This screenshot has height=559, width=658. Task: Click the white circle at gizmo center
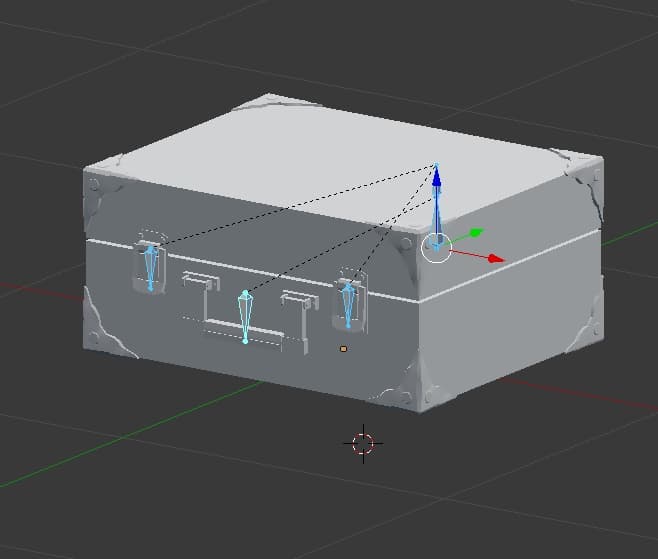click(436, 246)
